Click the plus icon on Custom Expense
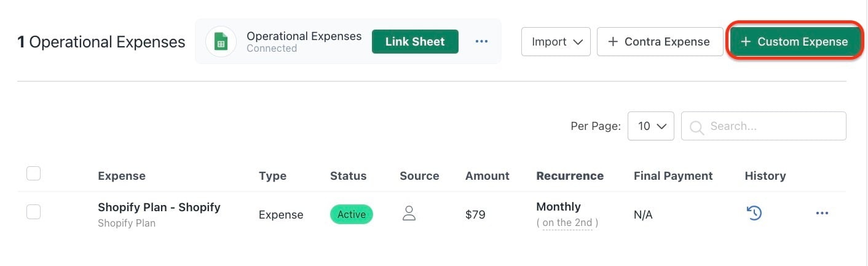 (746, 42)
